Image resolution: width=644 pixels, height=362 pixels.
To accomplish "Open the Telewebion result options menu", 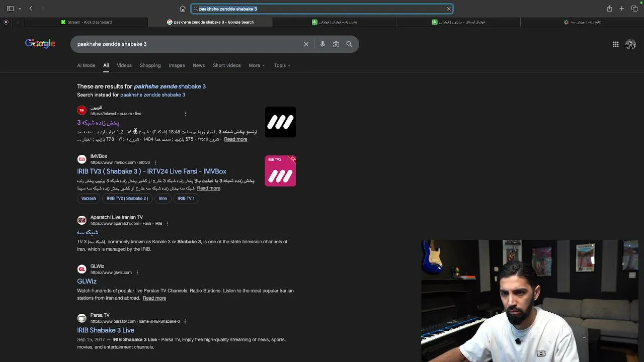I will [x=185, y=114].
